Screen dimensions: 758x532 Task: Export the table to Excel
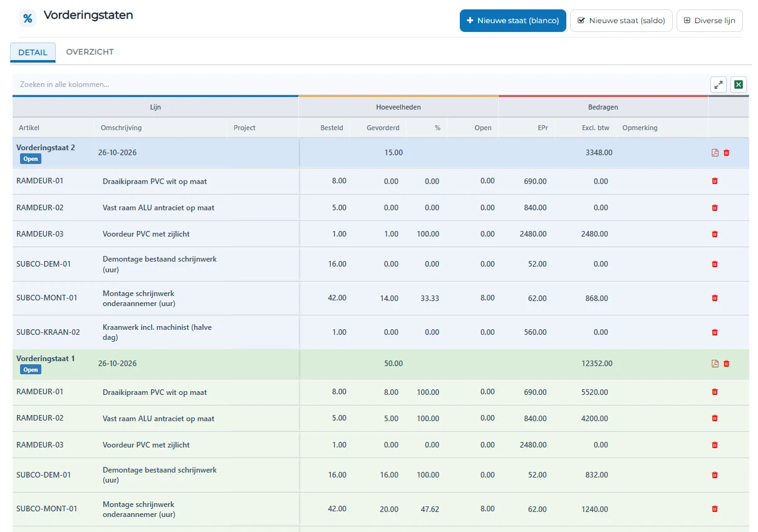(739, 84)
